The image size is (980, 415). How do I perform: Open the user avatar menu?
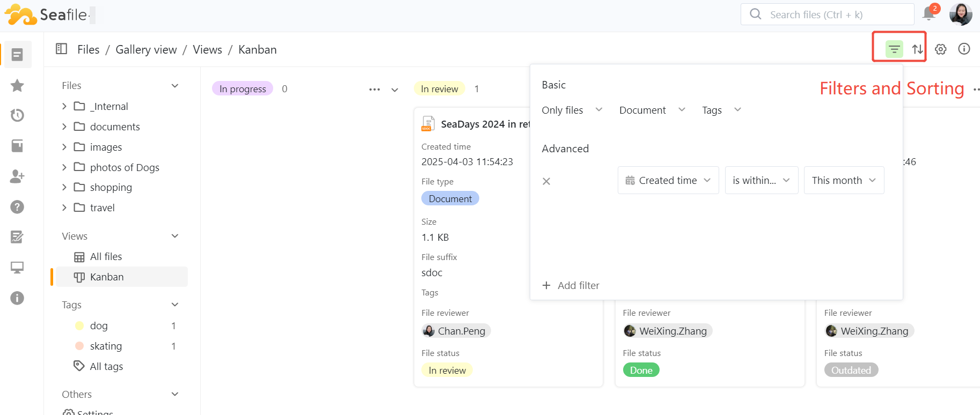click(x=960, y=14)
